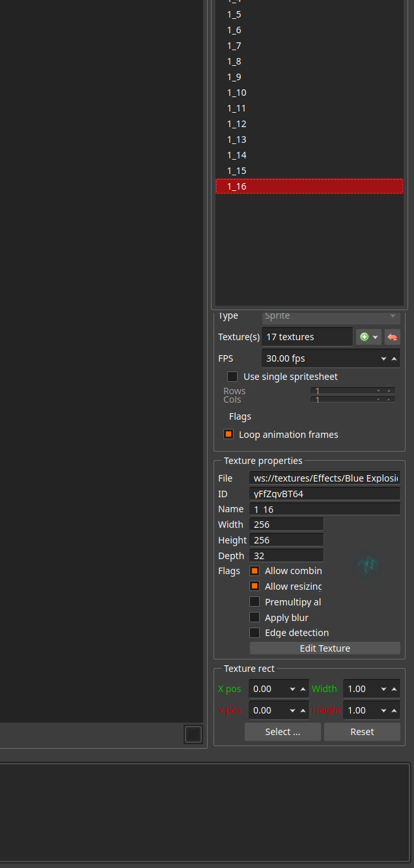
Task: Increase FPS with the up arrow
Action: tap(394, 358)
